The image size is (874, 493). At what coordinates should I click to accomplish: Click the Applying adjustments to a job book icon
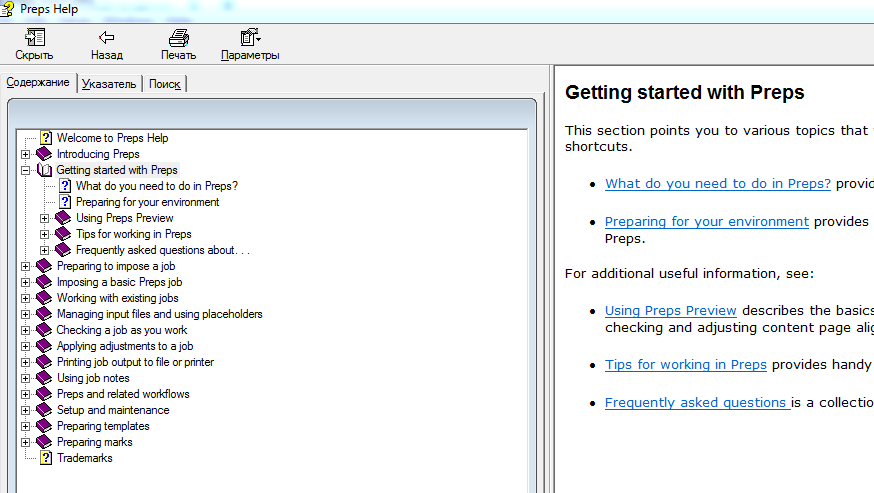[x=44, y=346]
